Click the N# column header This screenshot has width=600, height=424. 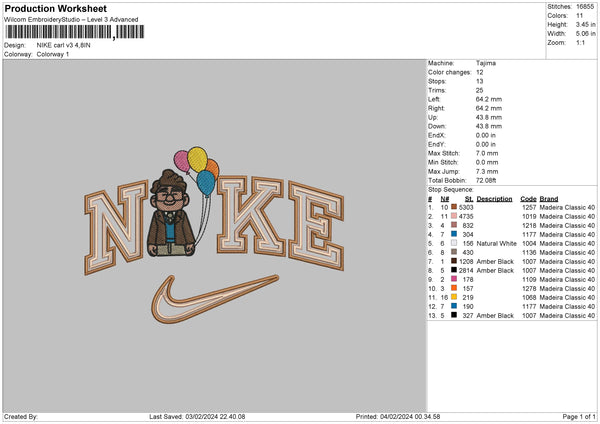pos(445,199)
